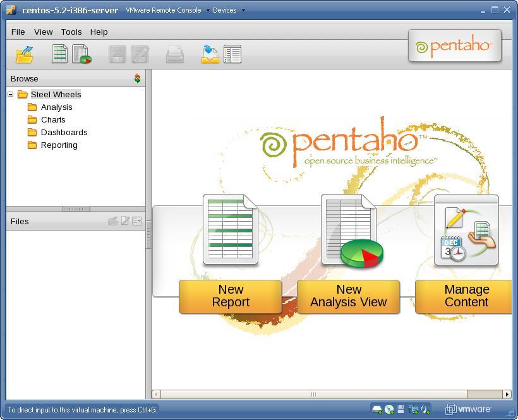The image size is (518, 420).
Task: Select the New Report toolbar icon
Action: pyautogui.click(x=59, y=54)
